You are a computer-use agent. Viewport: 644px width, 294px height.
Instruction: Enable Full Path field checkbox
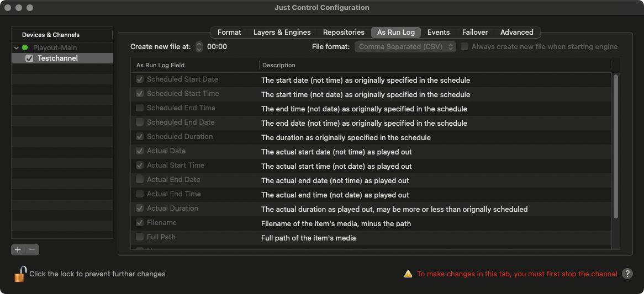[x=140, y=237]
